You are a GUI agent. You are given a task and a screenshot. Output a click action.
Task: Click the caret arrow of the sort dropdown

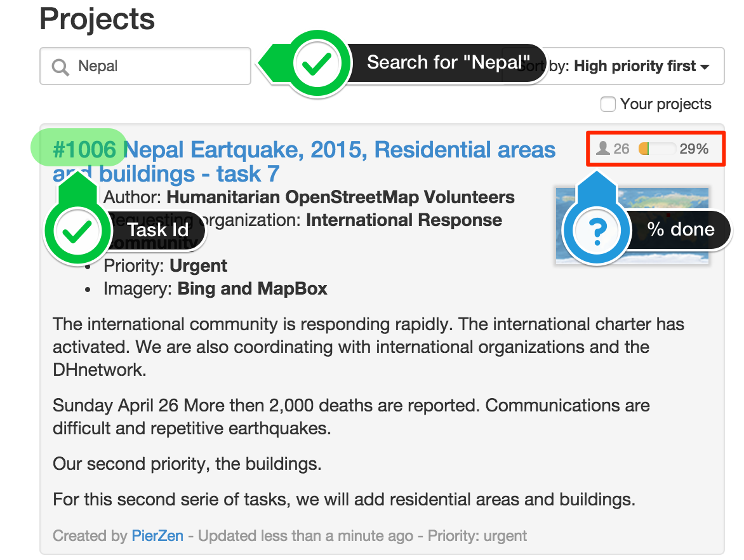pos(705,67)
